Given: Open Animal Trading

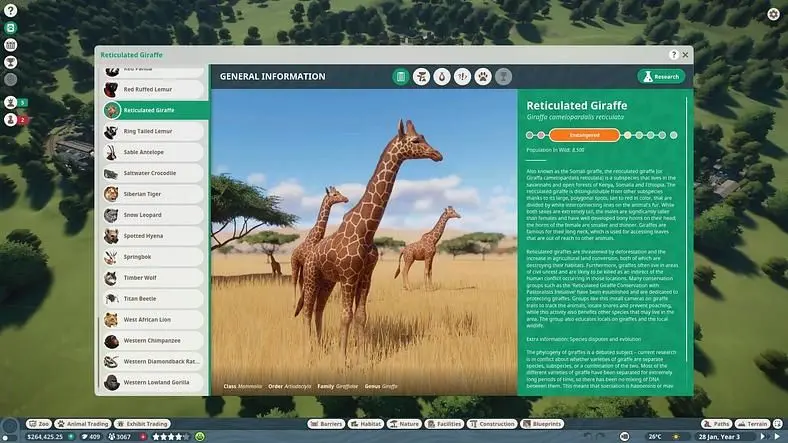Looking at the screenshot, I should 83,424.
